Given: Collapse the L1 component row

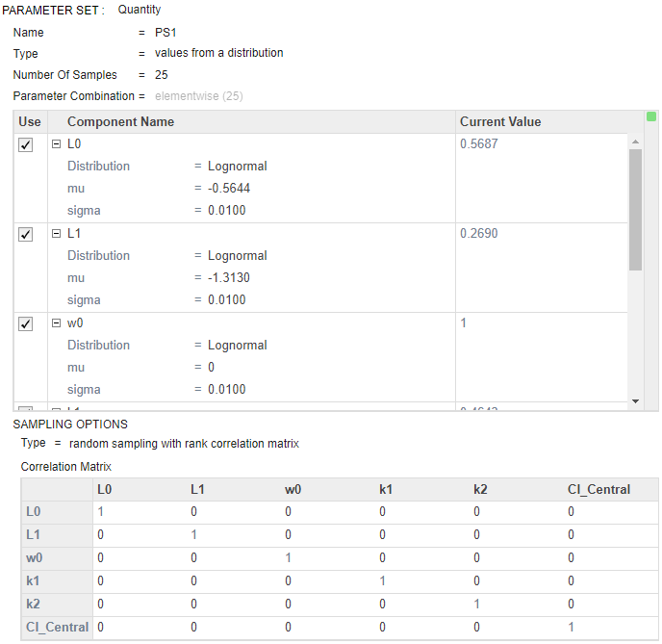Looking at the screenshot, I should coord(56,234).
